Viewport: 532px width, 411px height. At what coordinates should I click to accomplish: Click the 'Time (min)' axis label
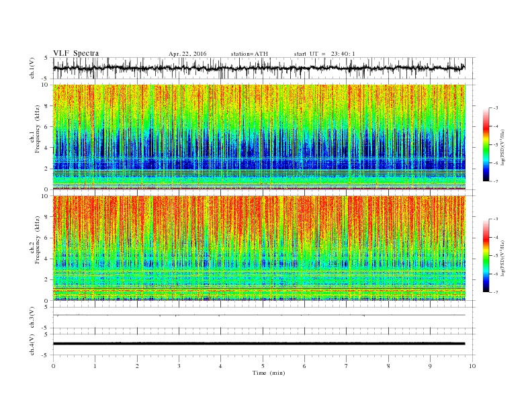[269, 373]
